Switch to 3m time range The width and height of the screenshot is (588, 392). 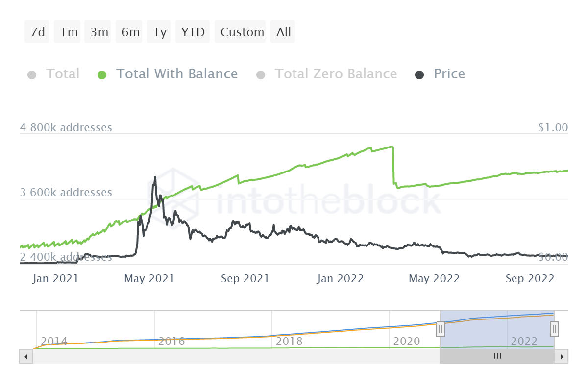click(99, 32)
